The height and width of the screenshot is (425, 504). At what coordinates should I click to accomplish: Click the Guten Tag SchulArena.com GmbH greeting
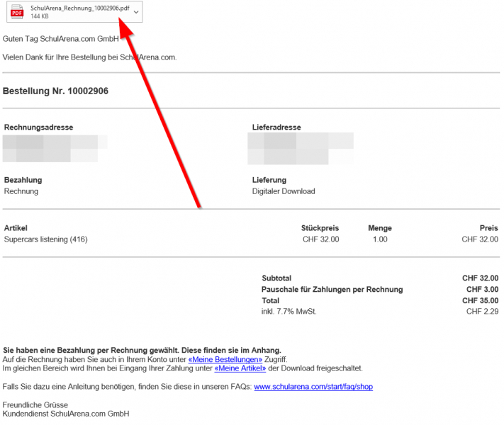61,39
